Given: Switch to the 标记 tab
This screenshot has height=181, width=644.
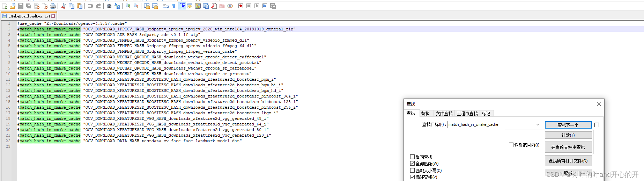Looking at the screenshot, I should click(x=486, y=114).
